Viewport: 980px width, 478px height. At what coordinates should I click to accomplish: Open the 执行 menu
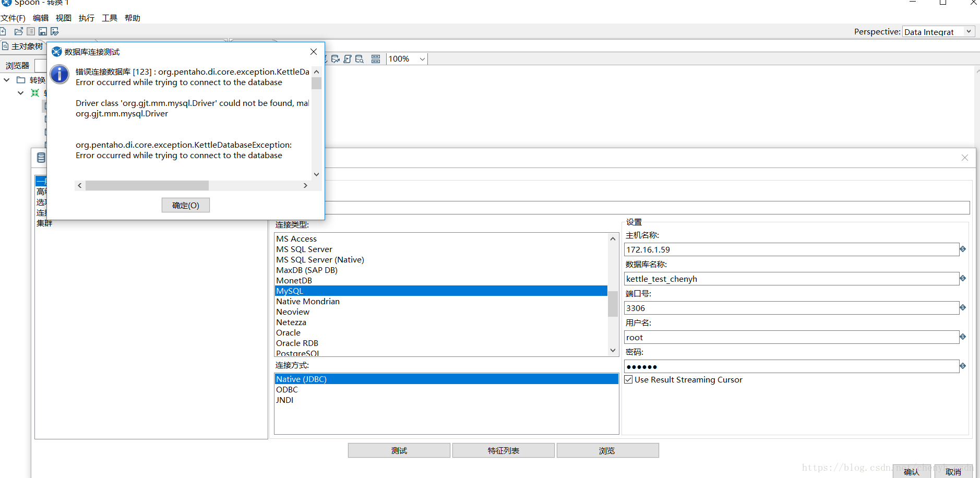[x=87, y=18]
